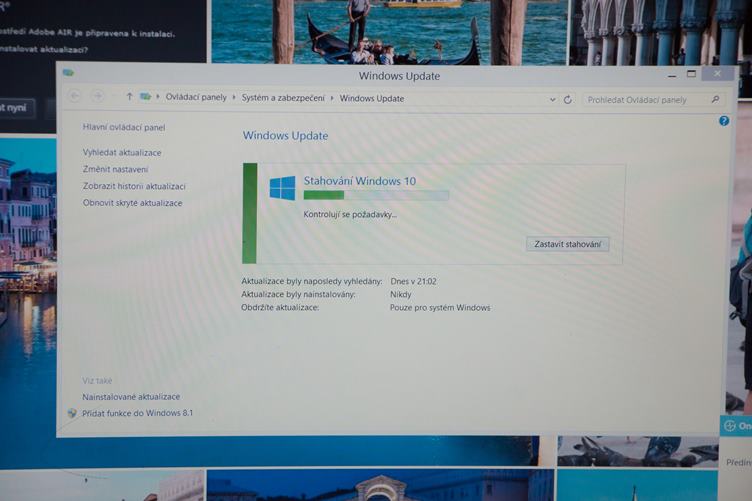Open Nainstalované aktualizace link
This screenshot has width=752, height=501.
click(x=131, y=397)
